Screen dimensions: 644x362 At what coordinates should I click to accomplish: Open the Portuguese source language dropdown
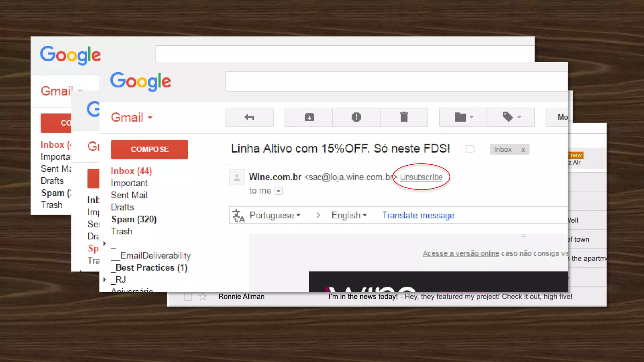coord(275,215)
